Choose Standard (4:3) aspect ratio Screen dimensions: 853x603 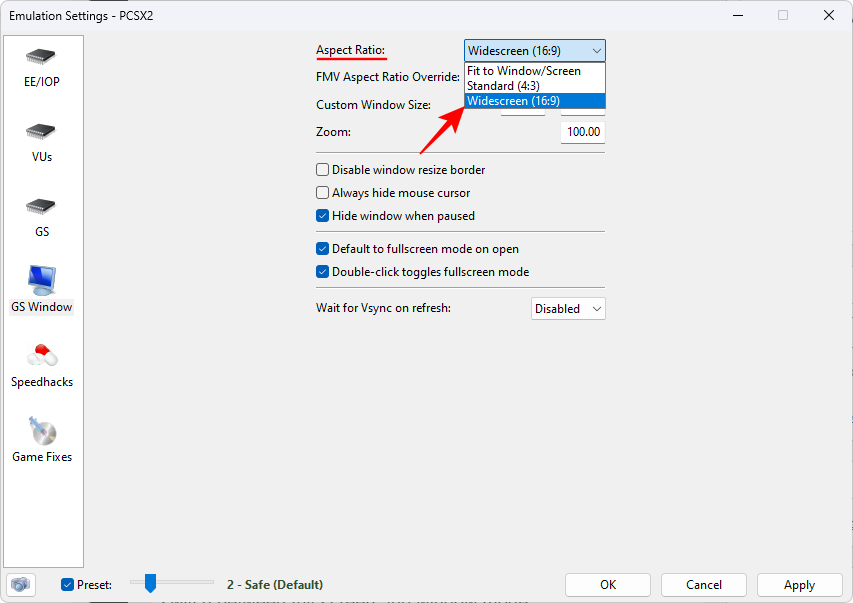click(535, 86)
